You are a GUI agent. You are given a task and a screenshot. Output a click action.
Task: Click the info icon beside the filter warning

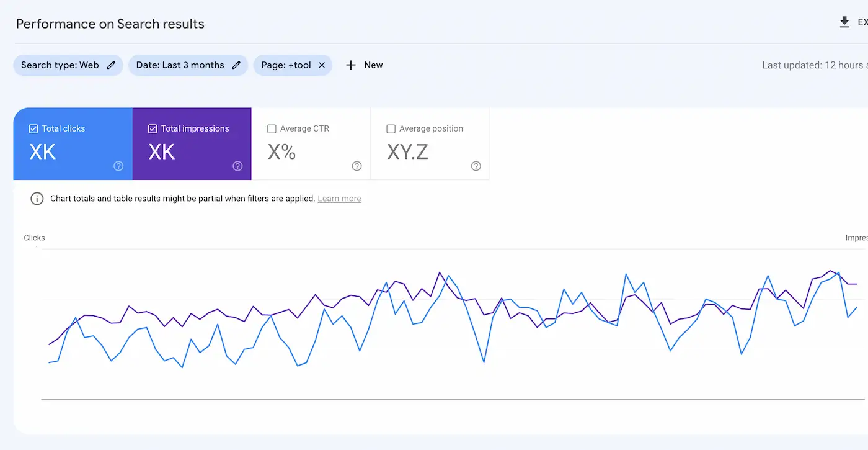click(x=37, y=198)
